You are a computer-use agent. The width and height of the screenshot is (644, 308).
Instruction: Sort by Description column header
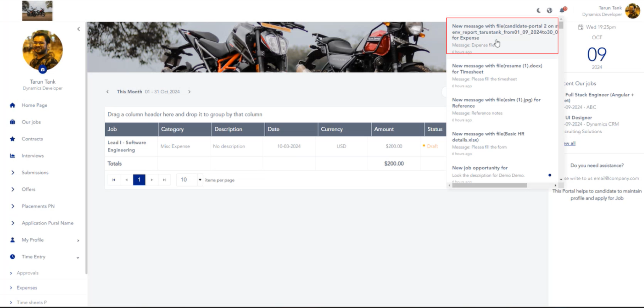(x=238, y=129)
